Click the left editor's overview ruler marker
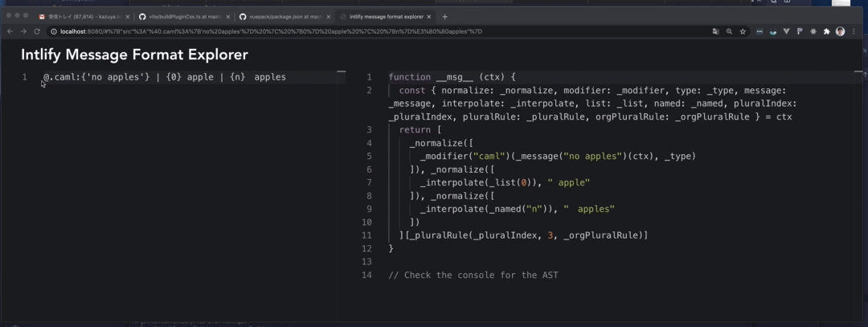The height and width of the screenshot is (327, 868). [341, 72]
